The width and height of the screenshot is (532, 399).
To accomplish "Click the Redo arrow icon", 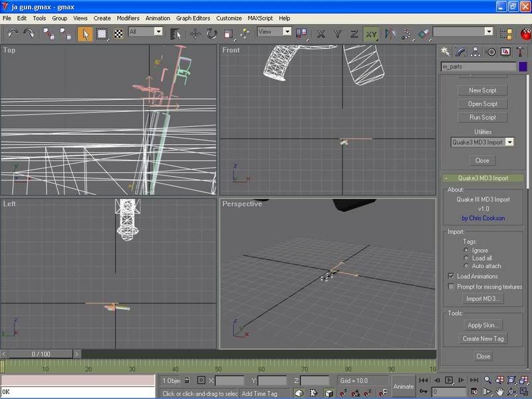I will click(x=29, y=34).
